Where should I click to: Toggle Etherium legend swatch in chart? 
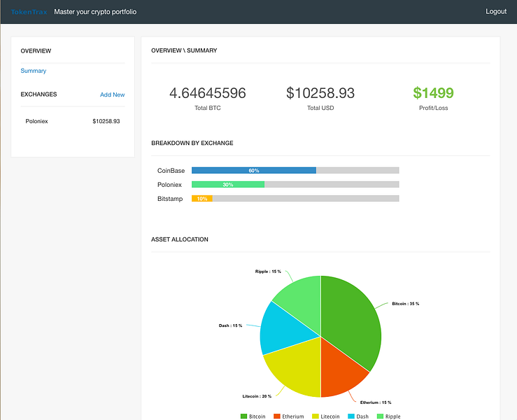click(x=277, y=416)
